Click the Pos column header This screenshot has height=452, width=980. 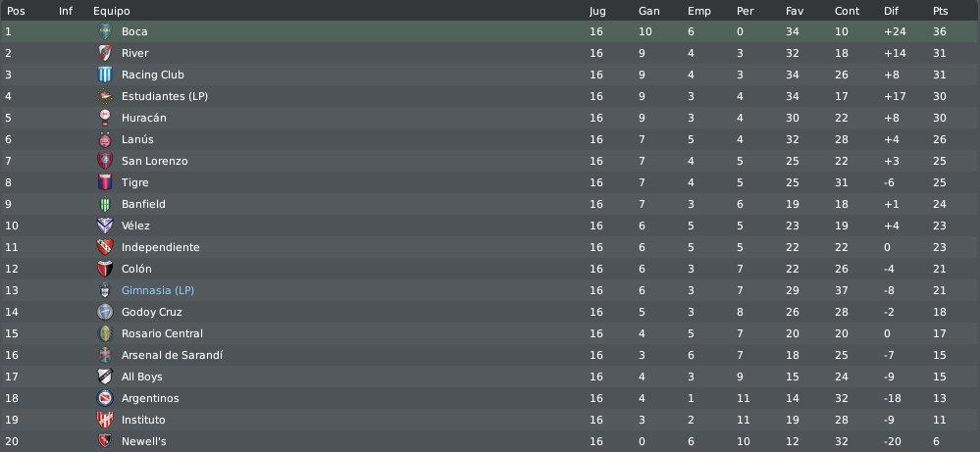pyautogui.click(x=16, y=11)
